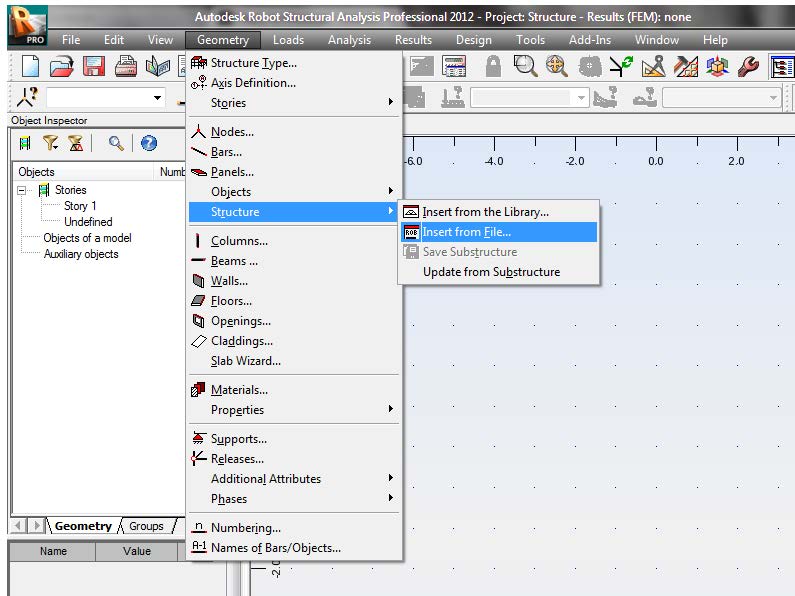Viewport: 795px width, 596px height.
Task: Switch to the Groups tab
Action: click(x=146, y=526)
